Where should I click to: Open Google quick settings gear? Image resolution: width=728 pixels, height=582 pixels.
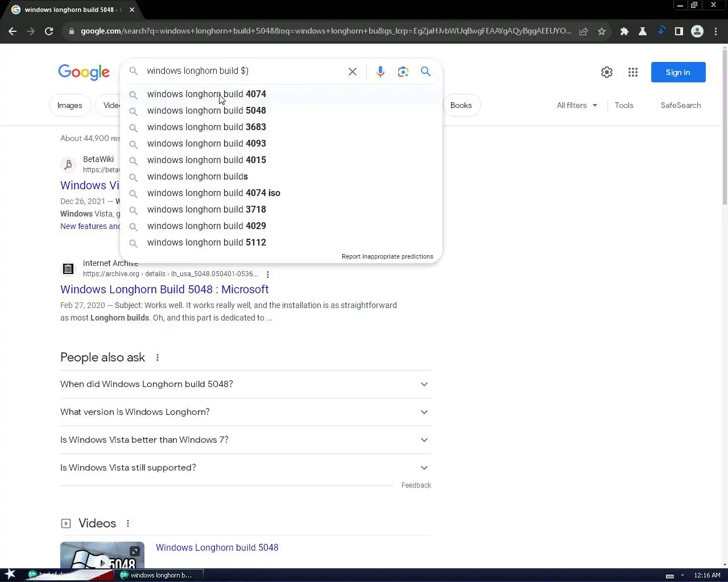coord(607,72)
